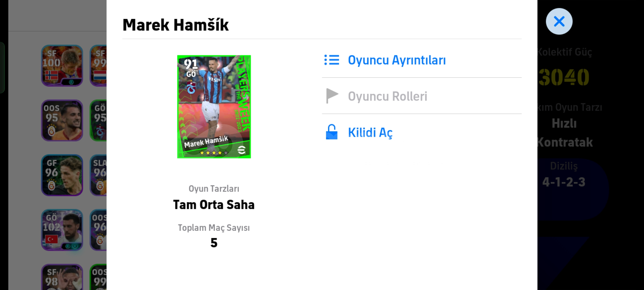
Task: Click the flag icon beside Oyuncu Rolleri
Action: click(x=332, y=96)
